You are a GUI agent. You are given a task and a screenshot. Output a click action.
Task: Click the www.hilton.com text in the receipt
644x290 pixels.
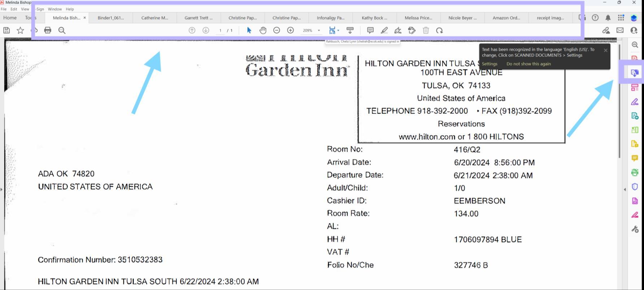[x=427, y=137]
